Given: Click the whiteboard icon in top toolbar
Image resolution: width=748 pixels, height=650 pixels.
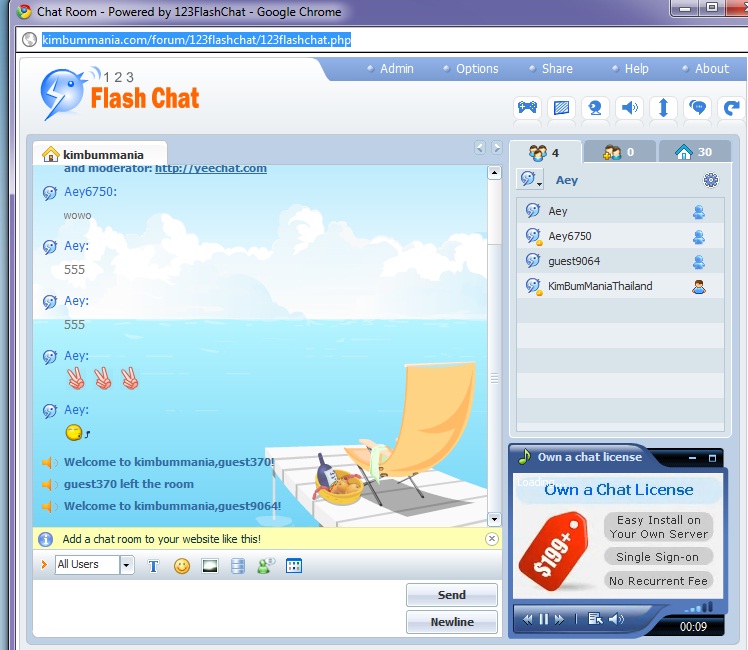Looking at the screenshot, I should (x=561, y=108).
